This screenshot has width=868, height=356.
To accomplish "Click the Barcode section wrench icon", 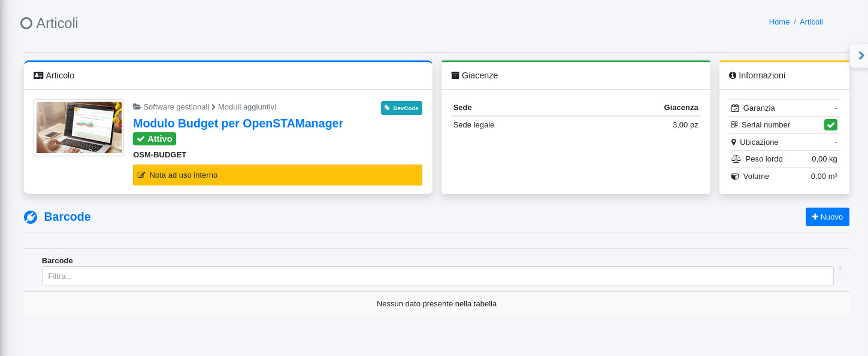I will pyautogui.click(x=31, y=217).
